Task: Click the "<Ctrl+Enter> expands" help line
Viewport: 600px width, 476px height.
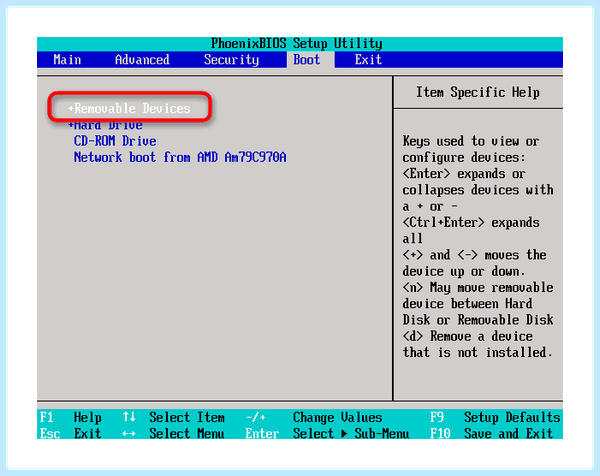Action: point(471,222)
